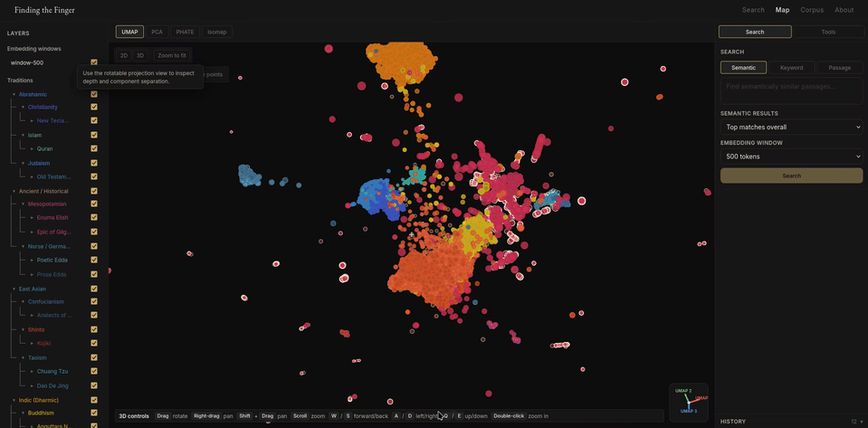Go to Search in the top navigation

(x=753, y=10)
